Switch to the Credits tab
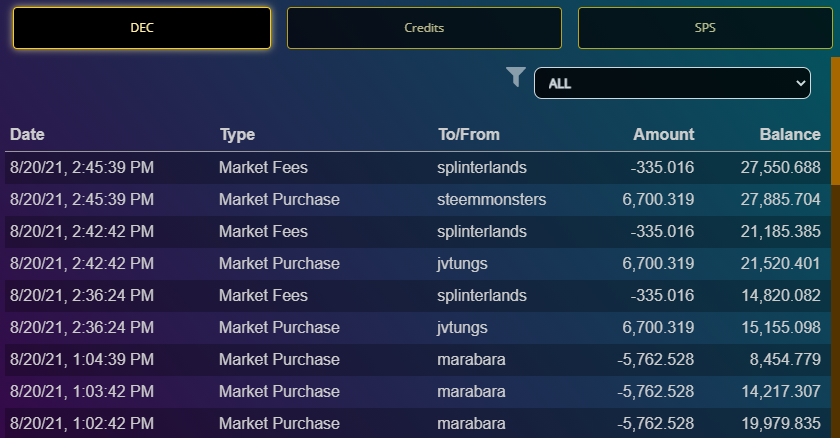 pos(424,28)
